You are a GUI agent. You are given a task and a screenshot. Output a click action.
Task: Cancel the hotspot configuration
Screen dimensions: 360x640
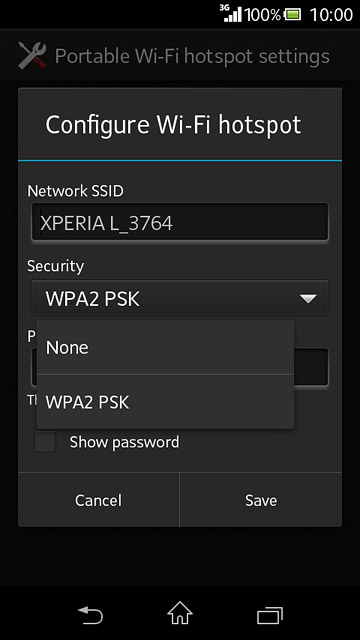point(98,500)
